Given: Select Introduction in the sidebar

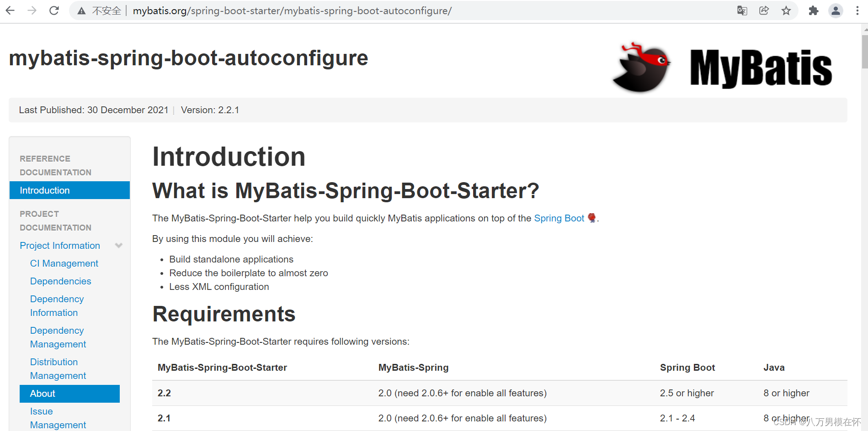Looking at the screenshot, I should (69, 190).
